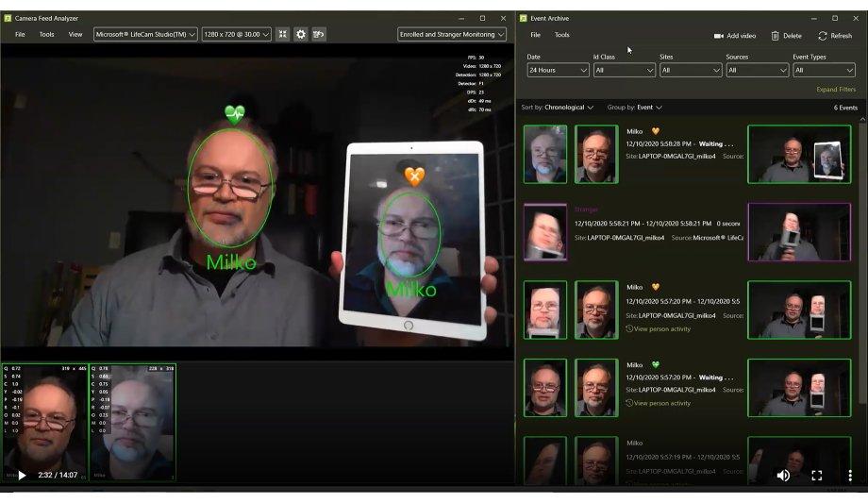Enter fullscreen with the video fullscreen icon
The width and height of the screenshot is (868, 503).
pos(816,476)
